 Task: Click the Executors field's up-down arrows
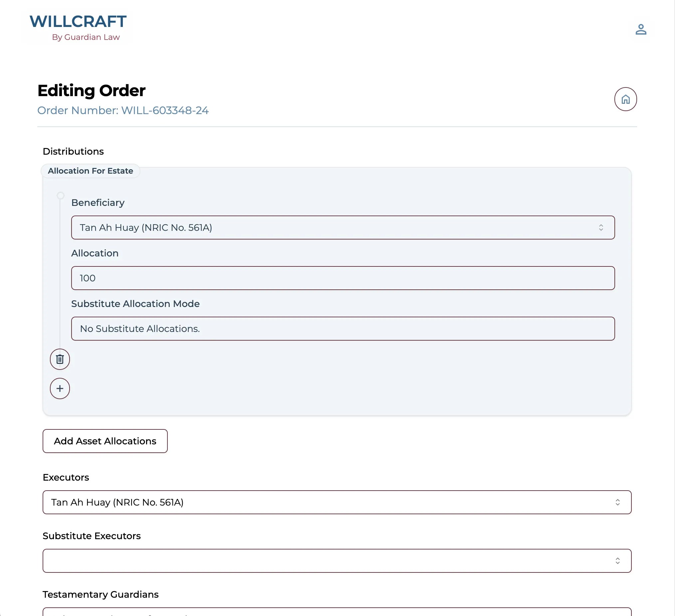coord(617,502)
